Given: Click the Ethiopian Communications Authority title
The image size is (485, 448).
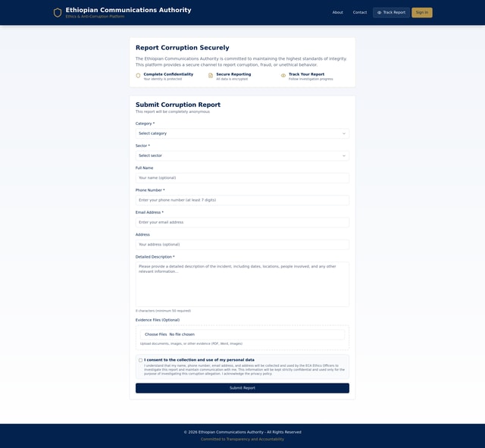Looking at the screenshot, I should click(x=128, y=10).
